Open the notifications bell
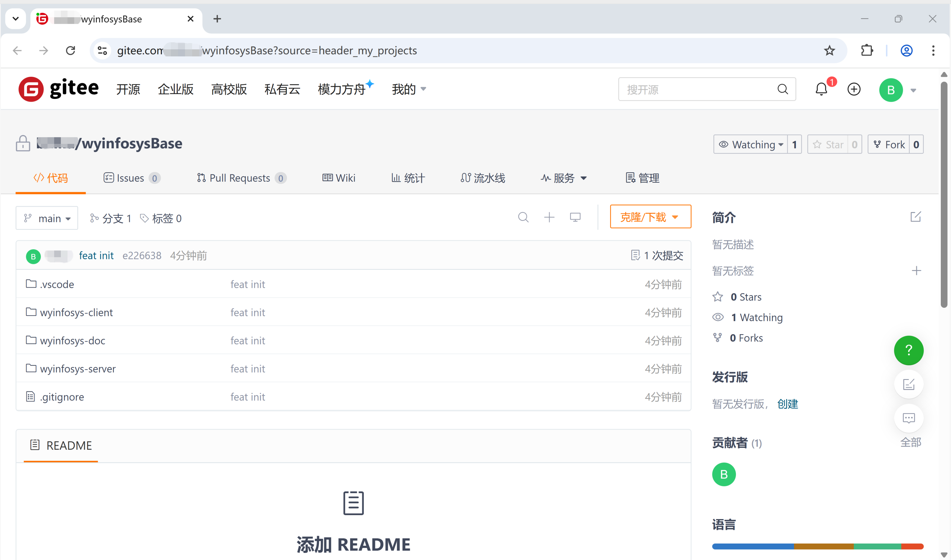The image size is (951, 560). (x=821, y=90)
